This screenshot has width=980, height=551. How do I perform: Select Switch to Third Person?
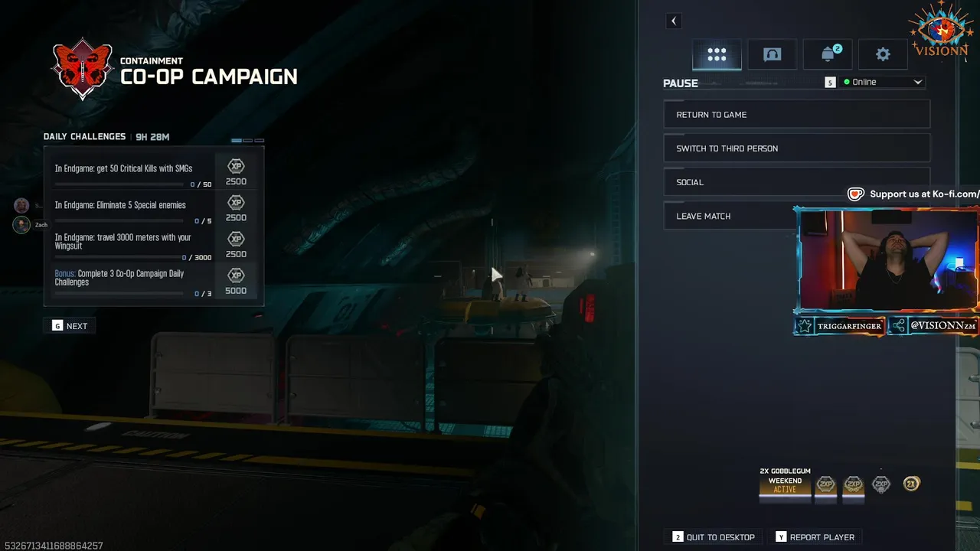click(796, 148)
